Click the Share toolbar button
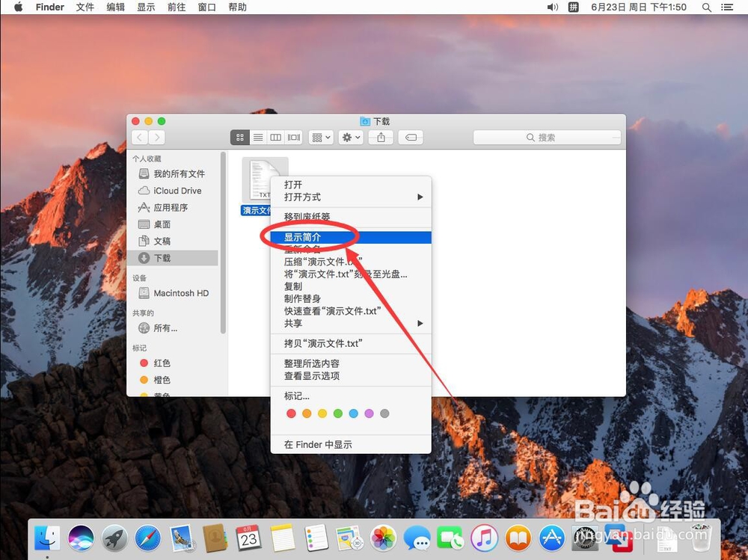Screen dimensions: 748x560 [381, 138]
